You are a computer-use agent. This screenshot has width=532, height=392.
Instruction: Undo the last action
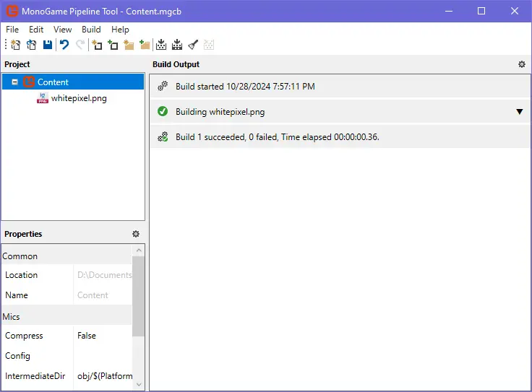[64, 45]
